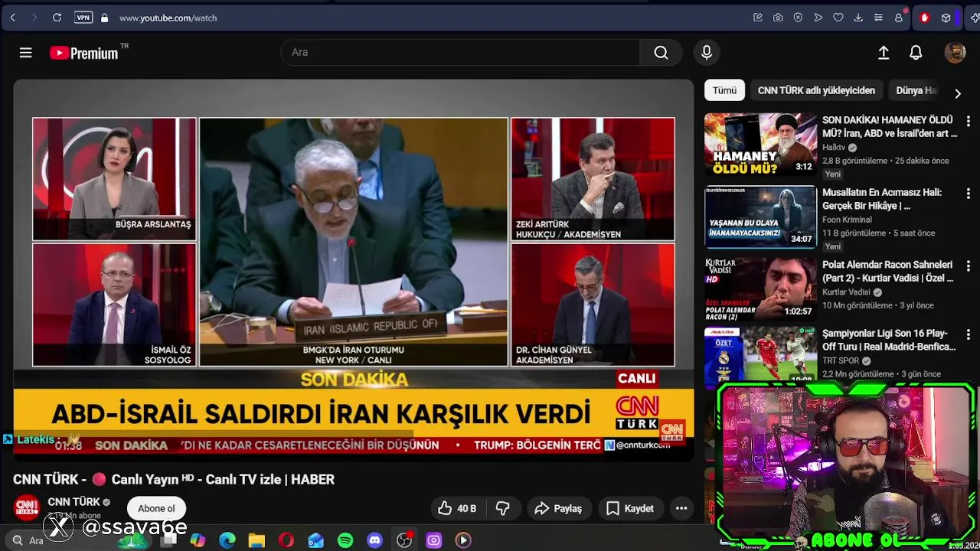Open 'SON DAKİKA! HAMANEY ÖLDÜ MÜ?' video title

pyautogui.click(x=890, y=126)
